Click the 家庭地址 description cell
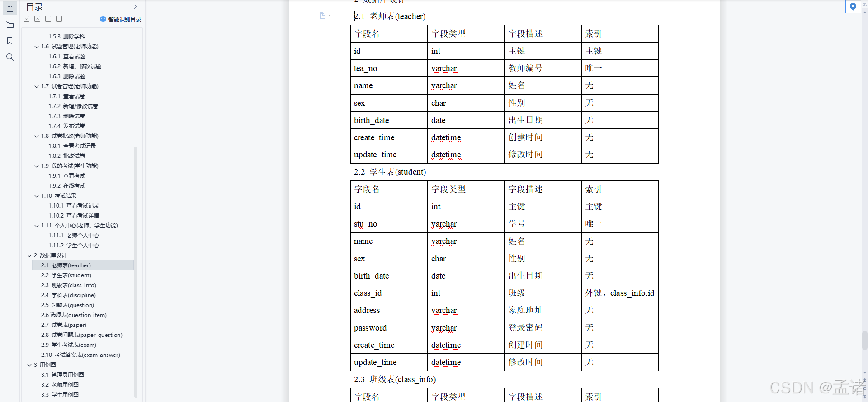 tap(543, 310)
